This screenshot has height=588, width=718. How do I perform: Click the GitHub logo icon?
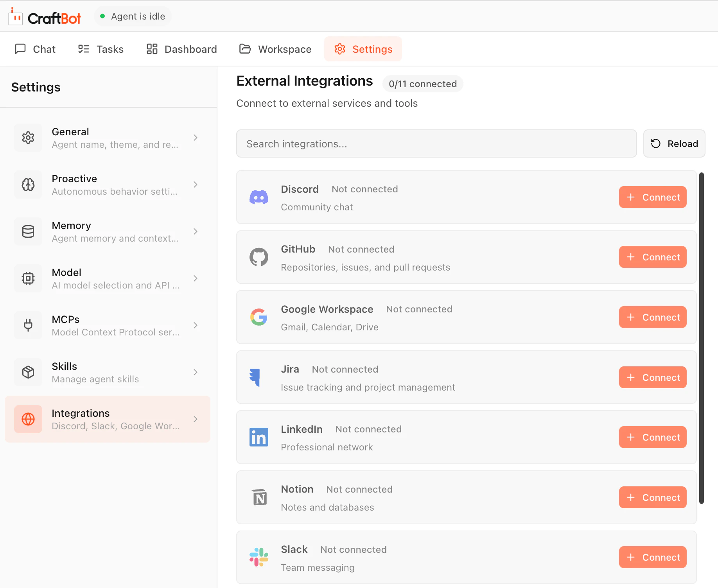tap(259, 257)
